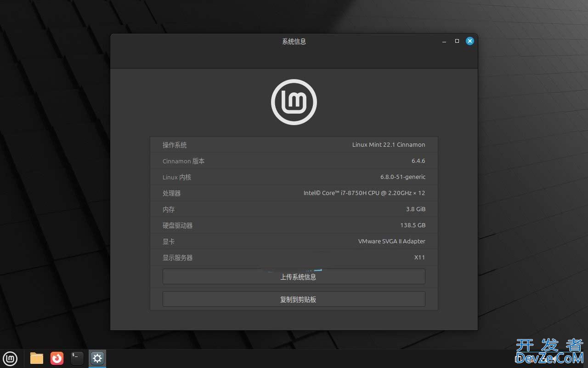Select the Cinnamon version value 6.4.6
The height and width of the screenshot is (368, 588).
[x=418, y=161]
